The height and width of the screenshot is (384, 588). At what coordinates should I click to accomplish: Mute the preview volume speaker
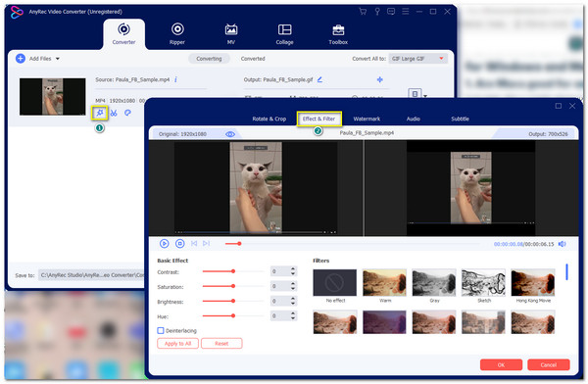(562, 244)
